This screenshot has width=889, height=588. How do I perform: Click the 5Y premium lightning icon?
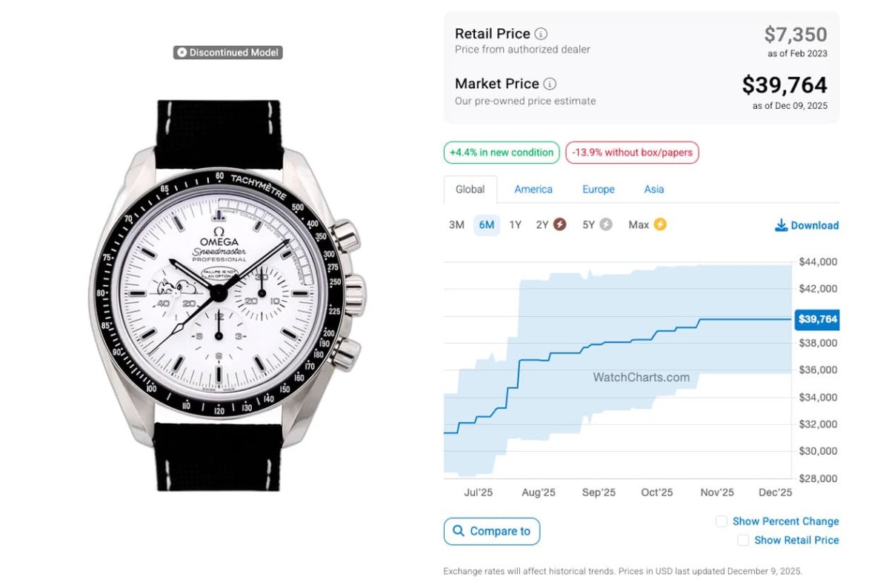(x=606, y=224)
